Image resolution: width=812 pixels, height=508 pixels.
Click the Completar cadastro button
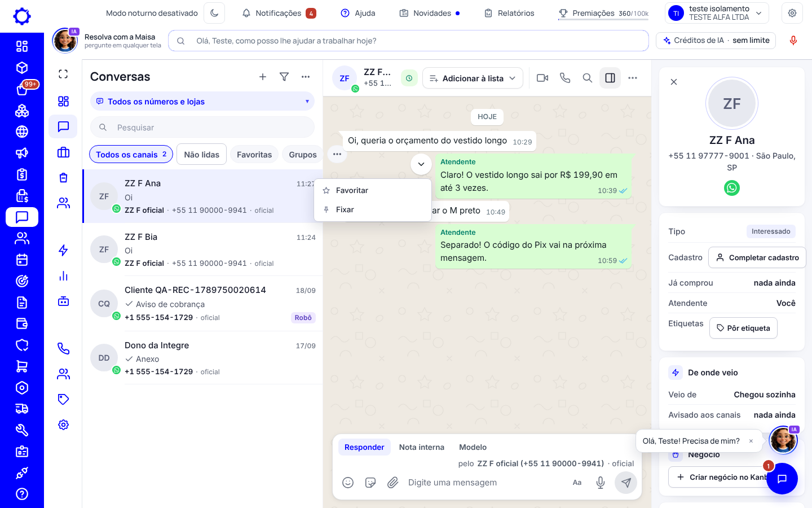[757, 257]
